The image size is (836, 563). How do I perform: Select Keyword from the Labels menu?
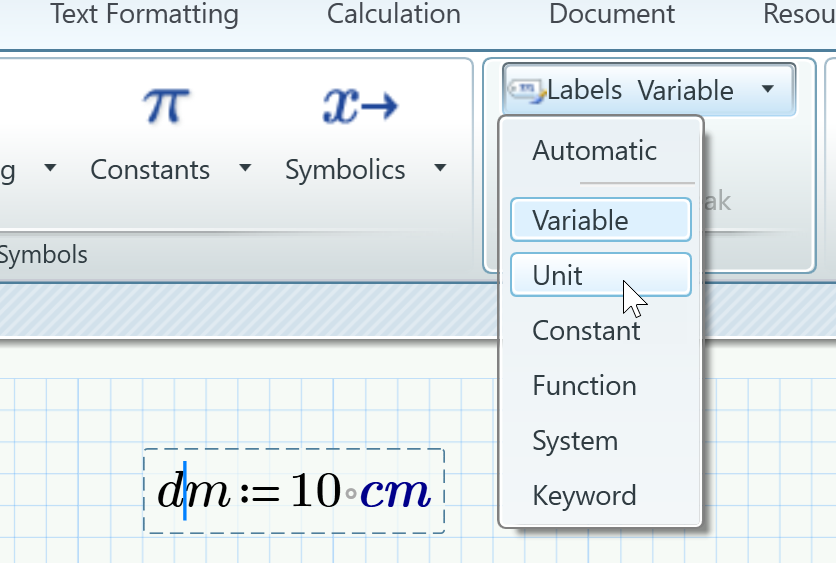click(584, 495)
